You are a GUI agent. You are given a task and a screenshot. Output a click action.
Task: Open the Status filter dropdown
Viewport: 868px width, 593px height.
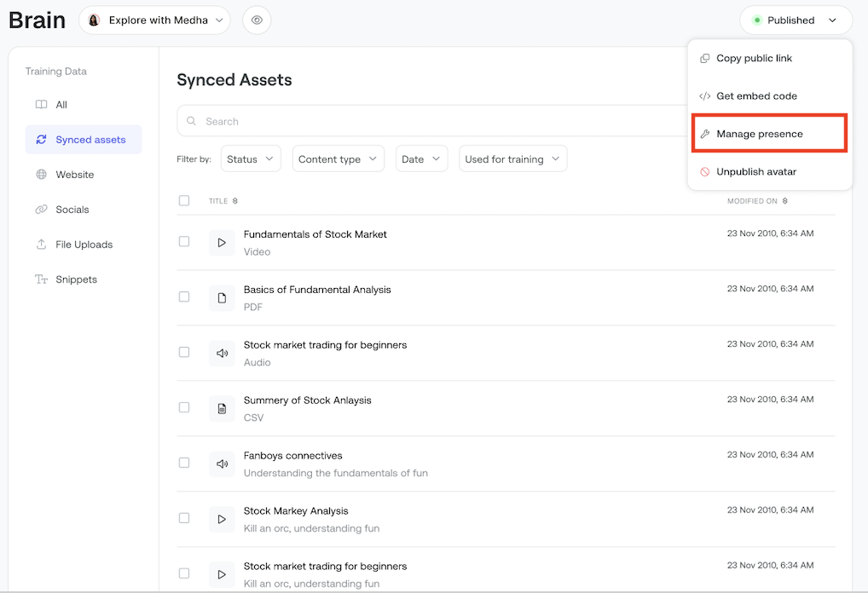pyautogui.click(x=251, y=159)
